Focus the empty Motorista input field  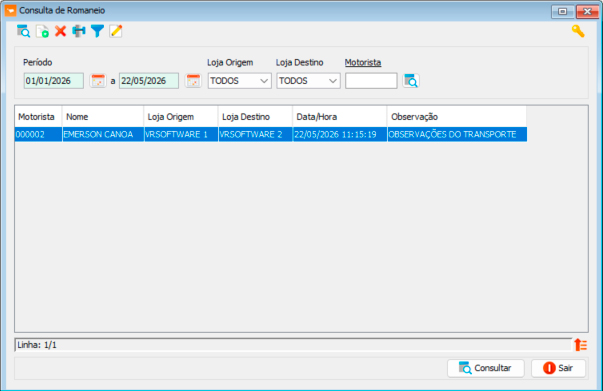pyautogui.click(x=371, y=81)
